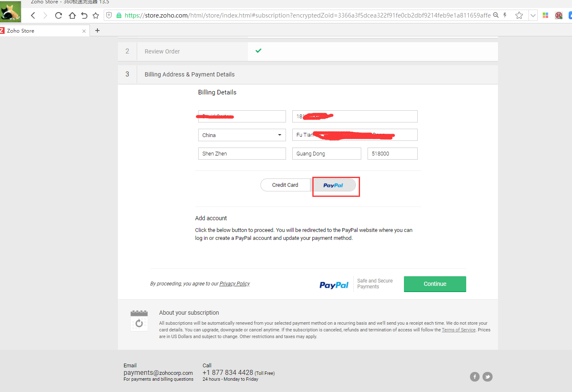Click the Shen Zhen city field

pyautogui.click(x=242, y=153)
